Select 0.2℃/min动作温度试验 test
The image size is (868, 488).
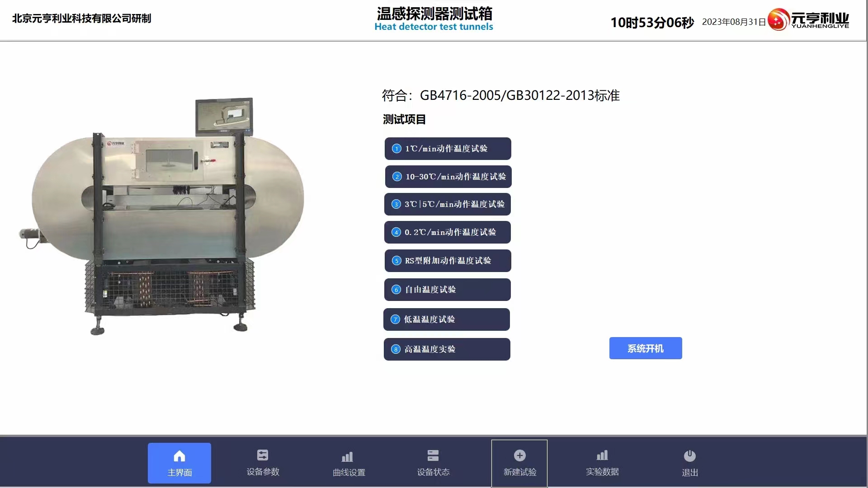[448, 232]
